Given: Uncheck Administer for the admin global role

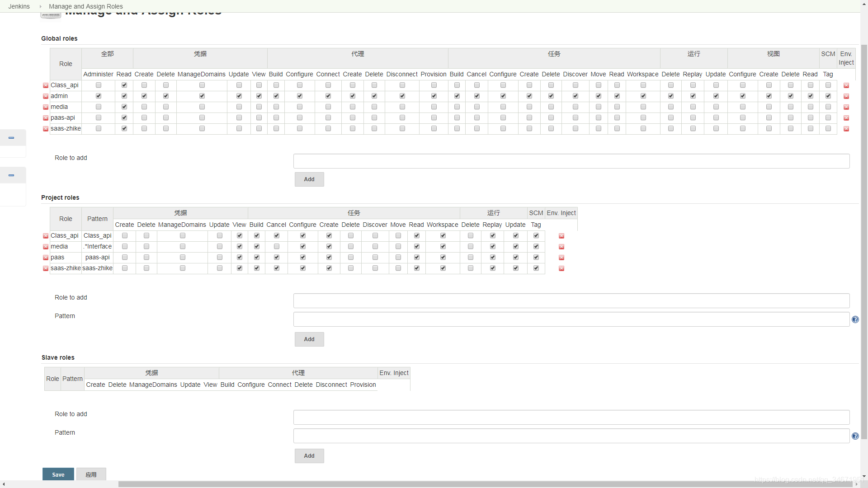Looking at the screenshot, I should 99,96.
